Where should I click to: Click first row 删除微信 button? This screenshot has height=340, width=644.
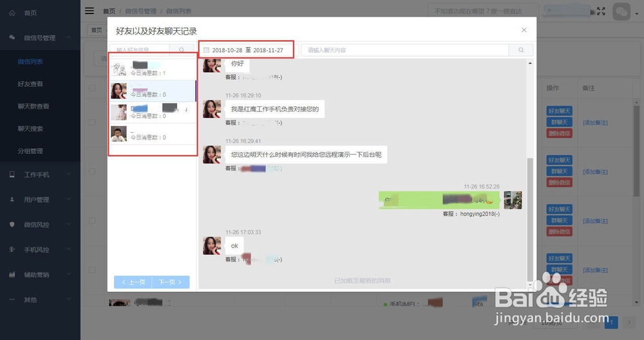click(x=560, y=133)
